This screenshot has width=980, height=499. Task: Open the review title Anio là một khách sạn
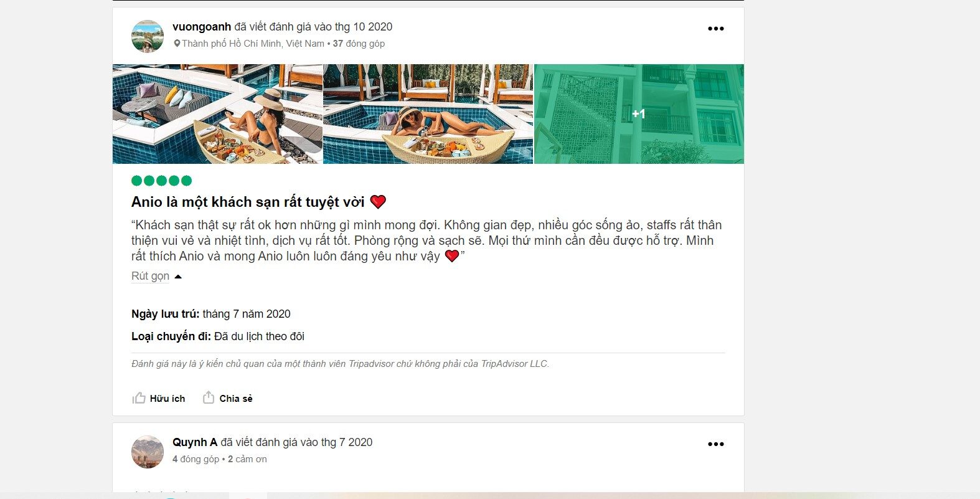tap(248, 202)
